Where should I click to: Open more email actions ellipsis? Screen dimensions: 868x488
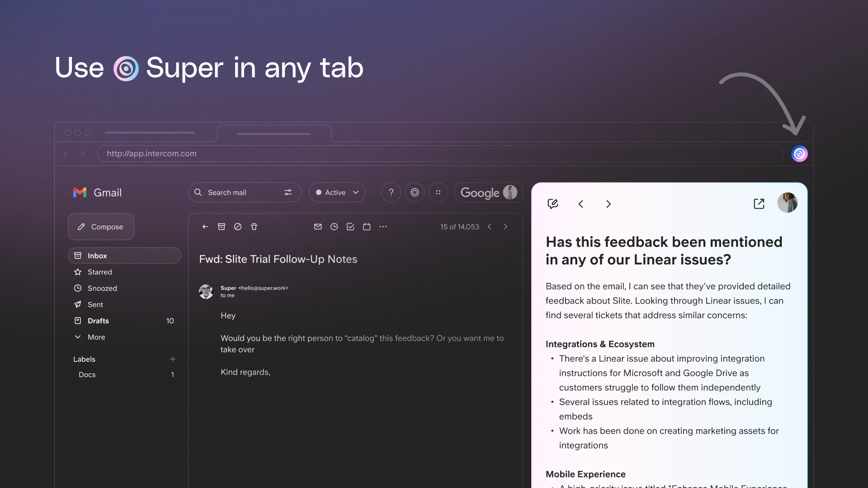click(383, 227)
